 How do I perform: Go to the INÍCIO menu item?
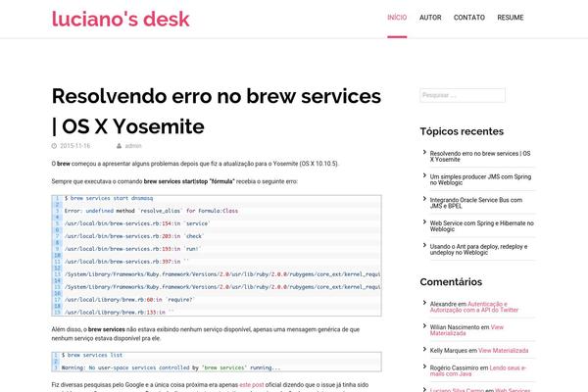[x=397, y=18]
